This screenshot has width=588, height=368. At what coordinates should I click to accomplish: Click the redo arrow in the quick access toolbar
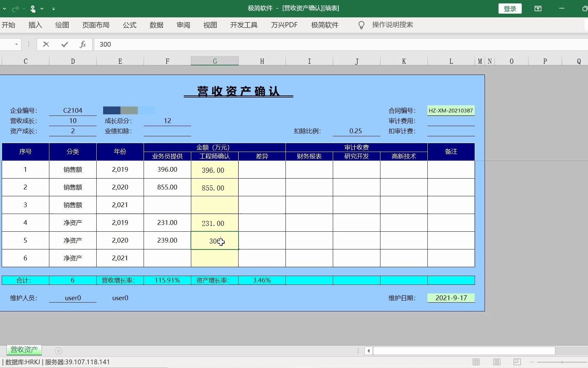[x=15, y=9]
